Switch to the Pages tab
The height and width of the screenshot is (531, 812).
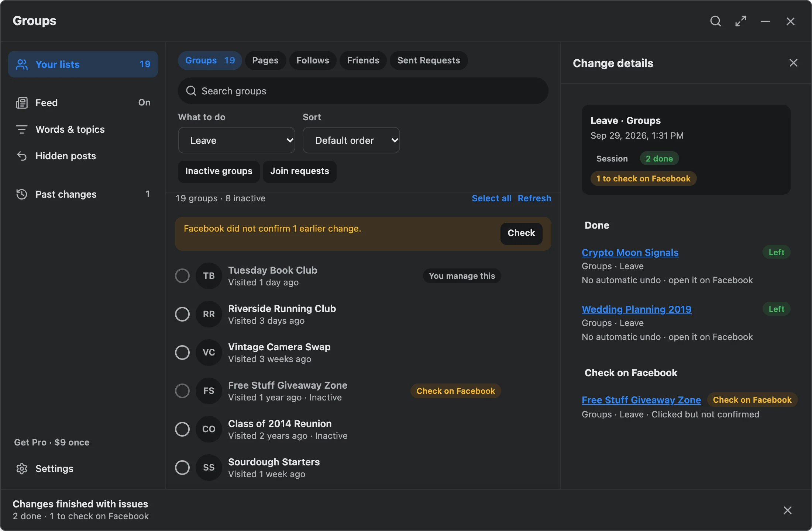(x=265, y=60)
